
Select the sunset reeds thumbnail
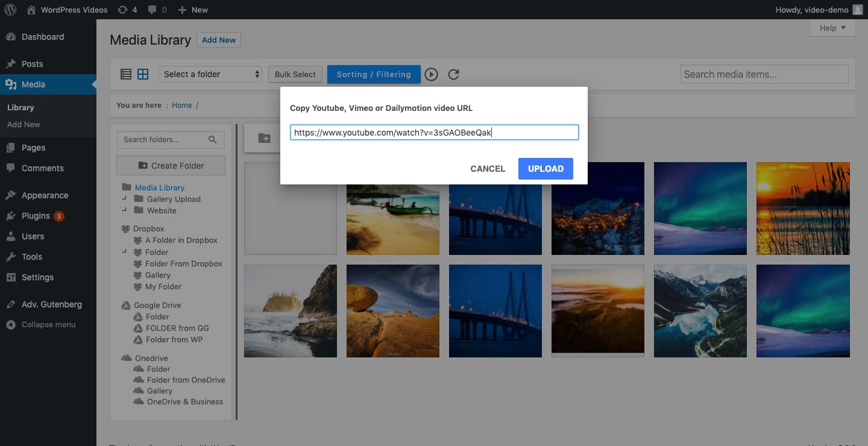click(x=803, y=208)
